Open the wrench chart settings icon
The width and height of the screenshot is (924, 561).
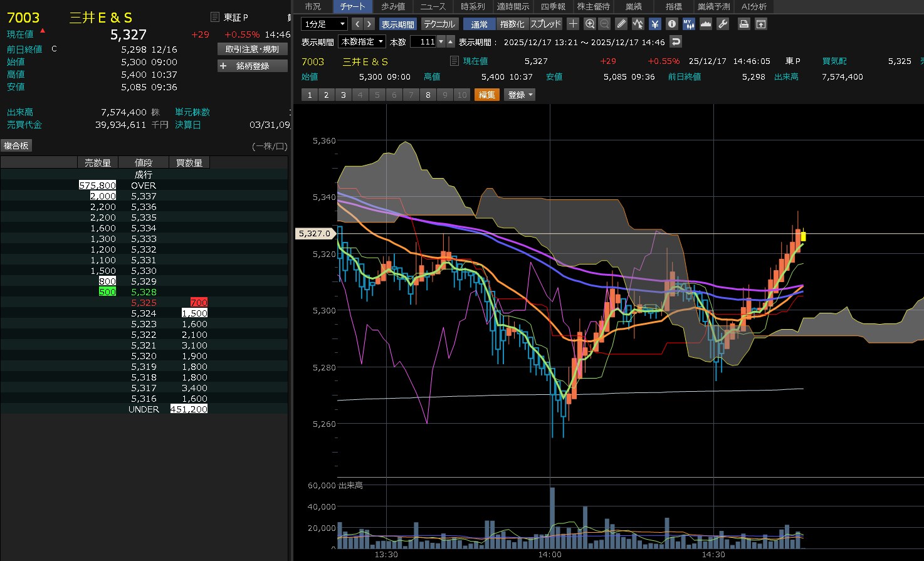tap(723, 24)
